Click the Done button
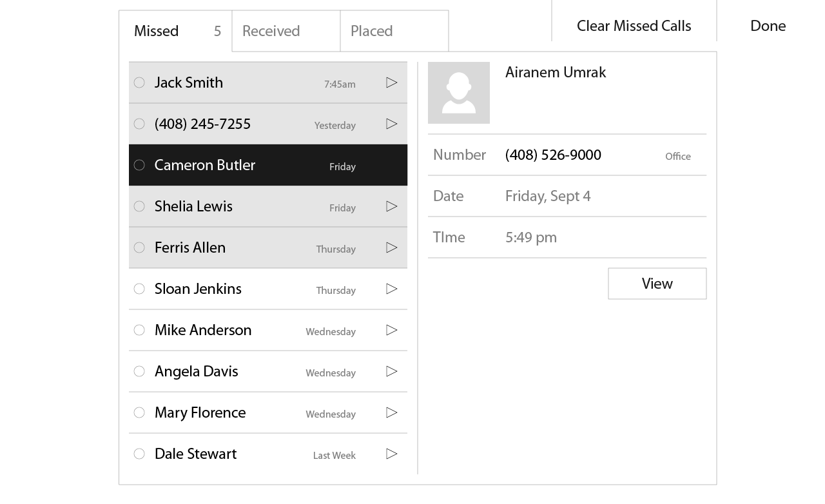The height and width of the screenshot is (504, 825). click(768, 26)
